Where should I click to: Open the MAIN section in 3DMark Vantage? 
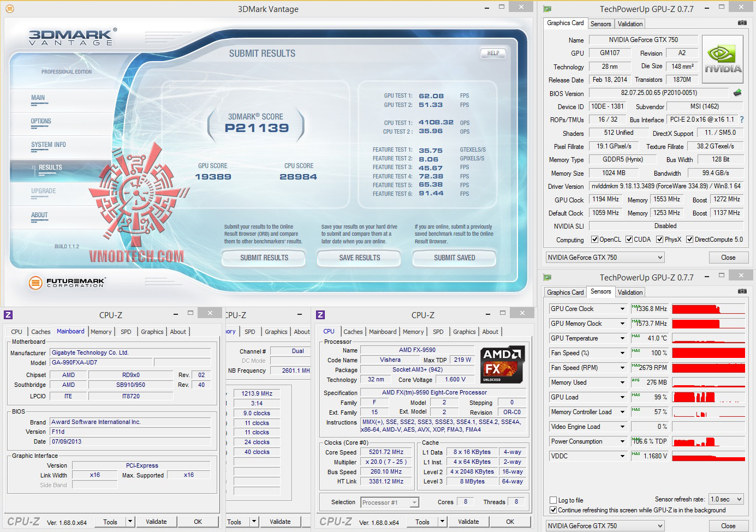38,98
